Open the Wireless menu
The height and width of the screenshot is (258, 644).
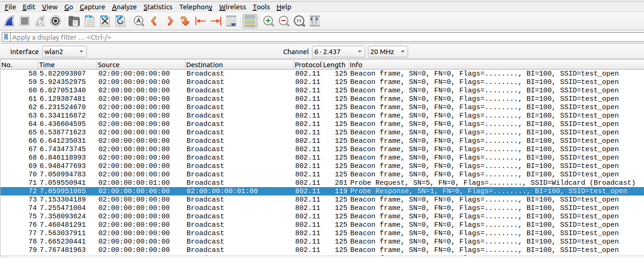click(232, 7)
